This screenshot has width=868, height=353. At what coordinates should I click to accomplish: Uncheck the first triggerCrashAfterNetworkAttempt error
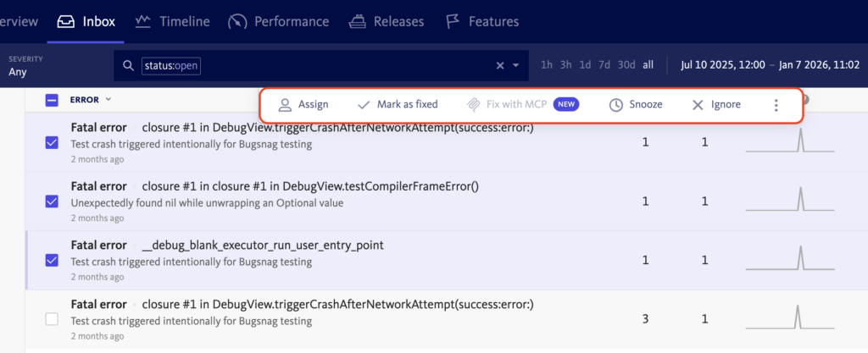point(52,143)
